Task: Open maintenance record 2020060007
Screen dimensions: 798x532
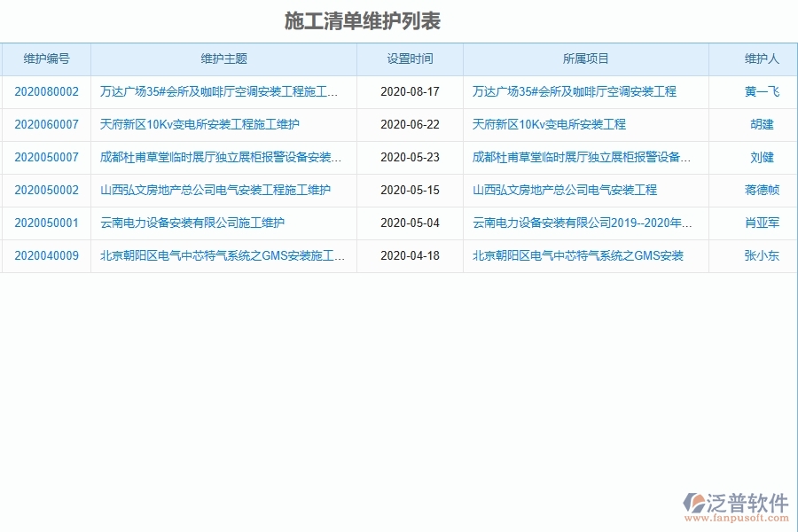Action: 44,124
